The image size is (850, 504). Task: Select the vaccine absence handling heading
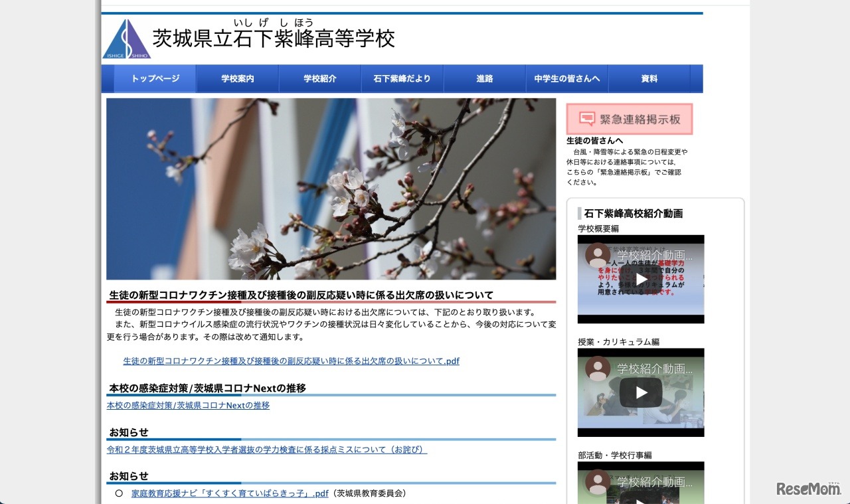click(301, 295)
